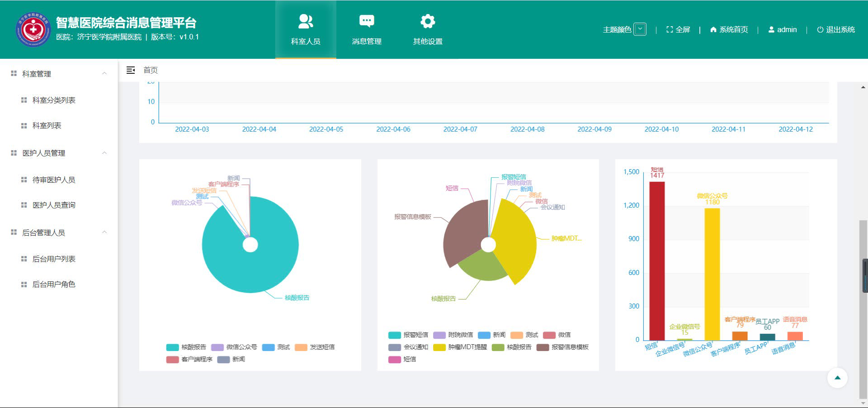Click the sidebar collapse hamburger icon
Image resolution: width=868 pixels, height=408 pixels.
[x=131, y=70]
